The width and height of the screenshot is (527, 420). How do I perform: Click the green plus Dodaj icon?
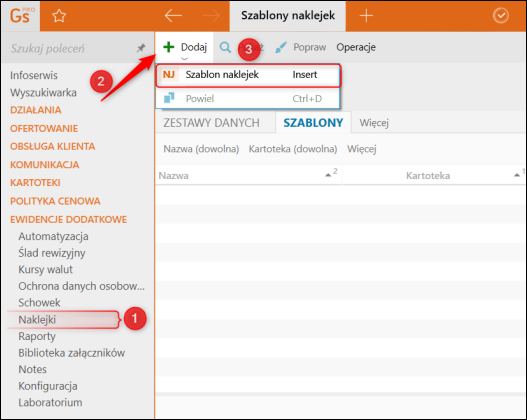(x=169, y=47)
